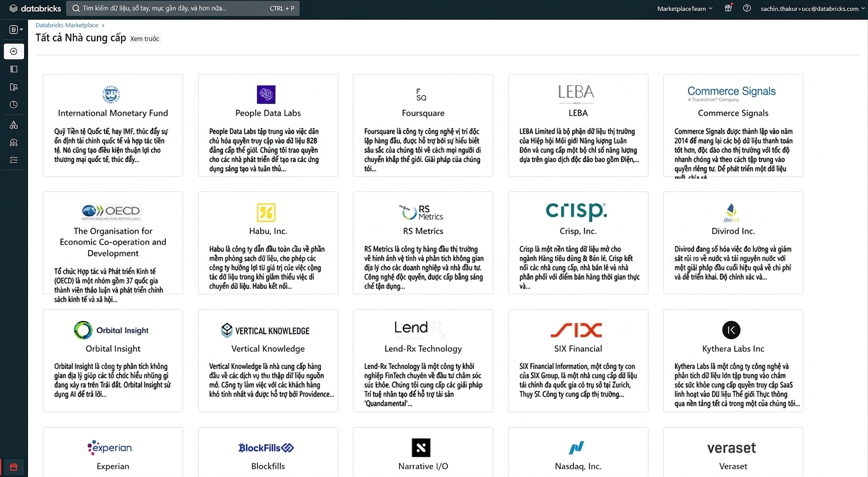The height and width of the screenshot is (477, 868).
Task: Click the help question mark icon
Action: (x=747, y=8)
